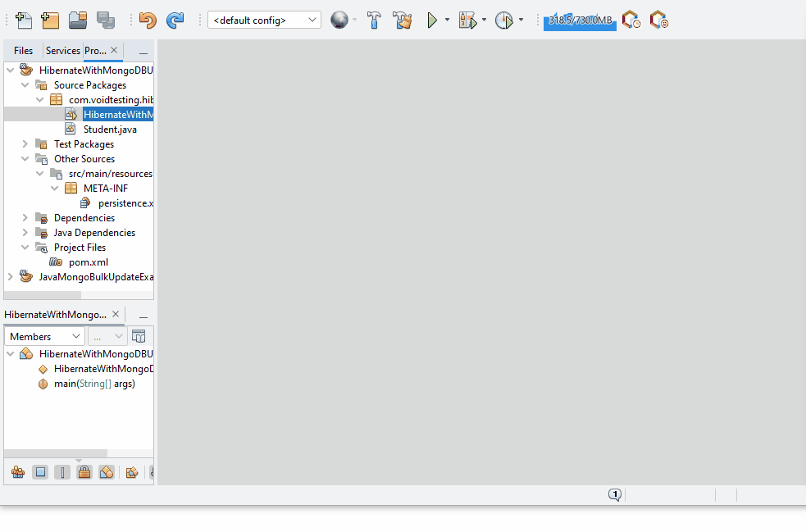Click the last toolbar profiler icon

[x=658, y=20]
